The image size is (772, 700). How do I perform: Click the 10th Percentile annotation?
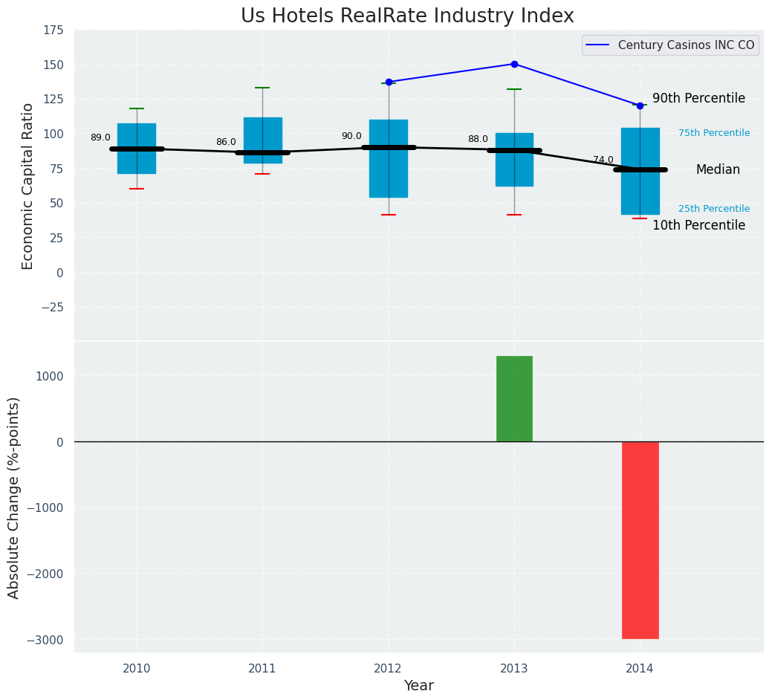point(698,225)
